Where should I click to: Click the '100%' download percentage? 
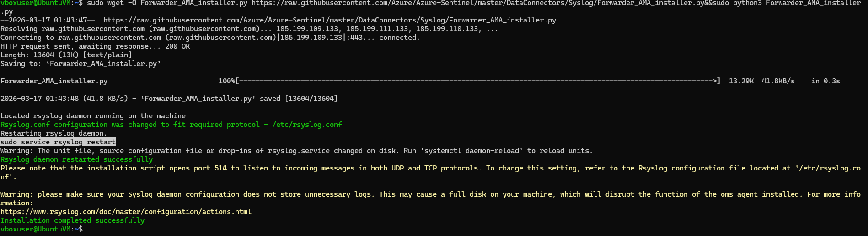click(226, 81)
